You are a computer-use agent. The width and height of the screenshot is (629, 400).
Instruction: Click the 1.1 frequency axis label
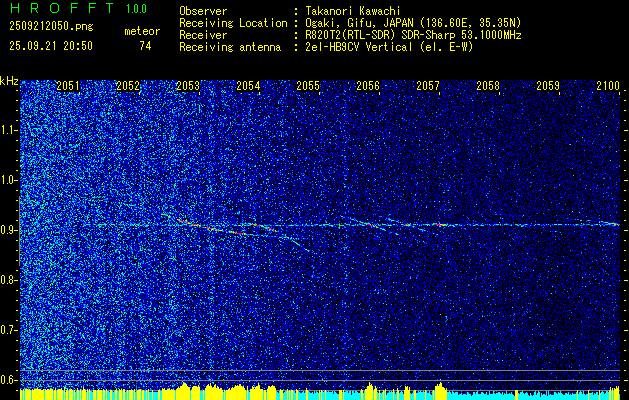(8, 130)
